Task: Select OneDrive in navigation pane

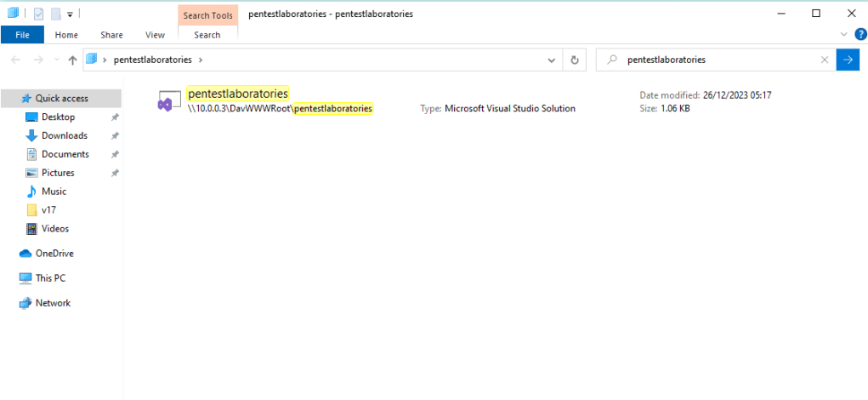Action: pos(54,254)
